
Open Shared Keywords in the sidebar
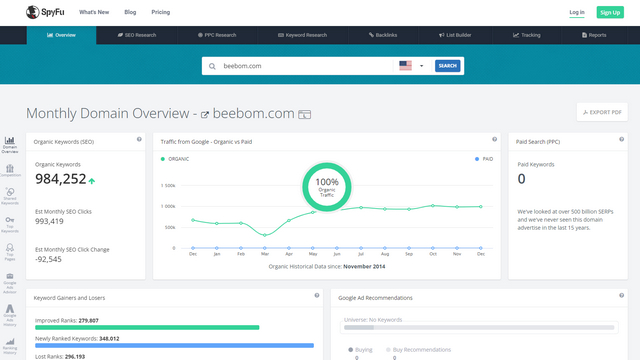tap(10, 196)
